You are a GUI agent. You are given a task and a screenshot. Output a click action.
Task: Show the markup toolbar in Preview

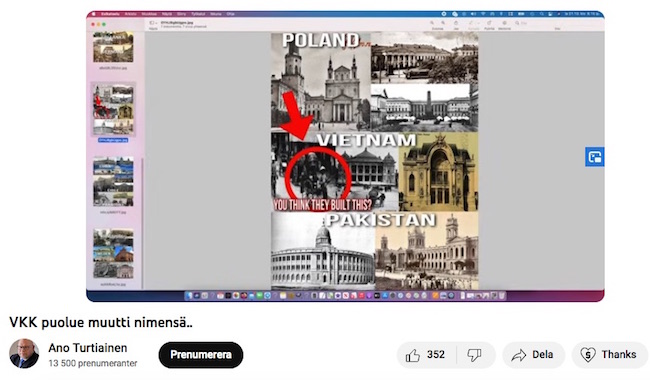pos(504,23)
